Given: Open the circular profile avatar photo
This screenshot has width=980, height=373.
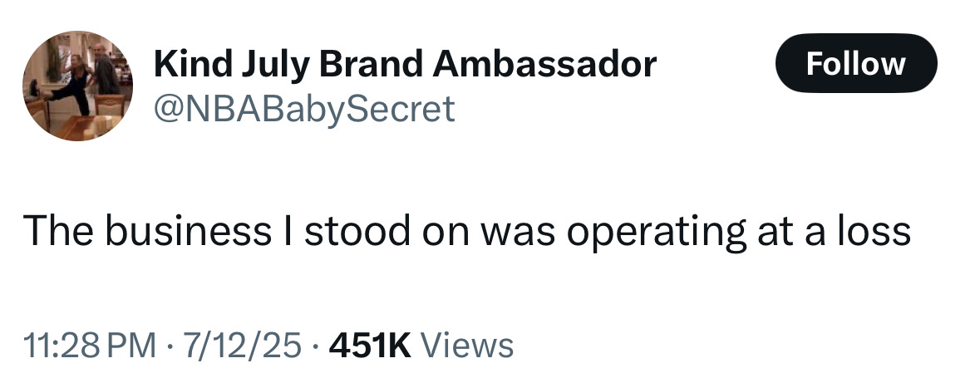Looking at the screenshot, I should tap(77, 86).
